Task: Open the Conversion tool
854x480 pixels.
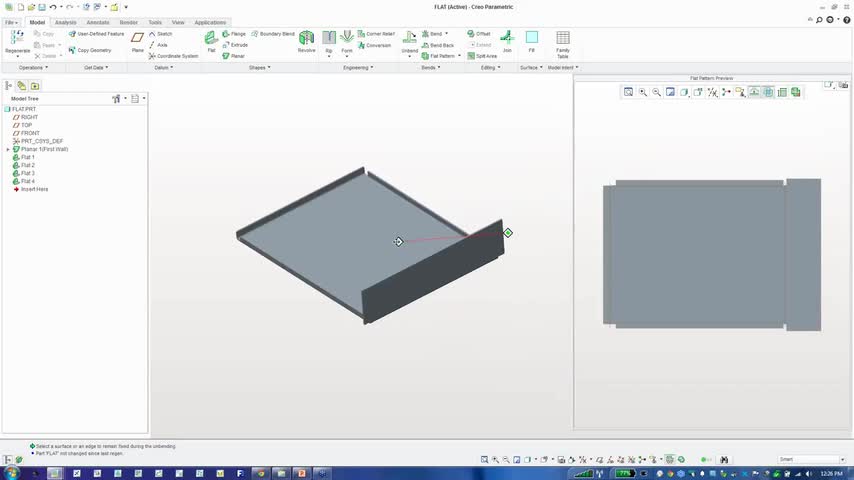Action: pyautogui.click(x=375, y=45)
